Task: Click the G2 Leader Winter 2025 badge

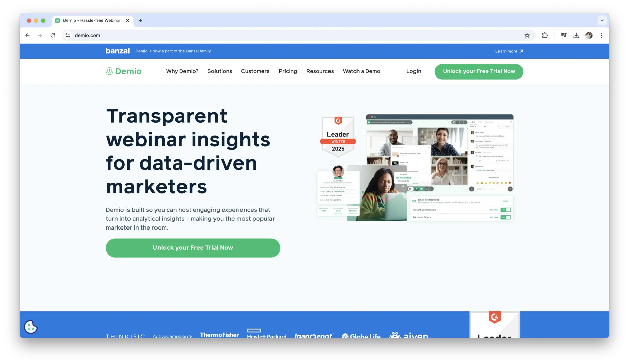Action: pyautogui.click(x=338, y=136)
